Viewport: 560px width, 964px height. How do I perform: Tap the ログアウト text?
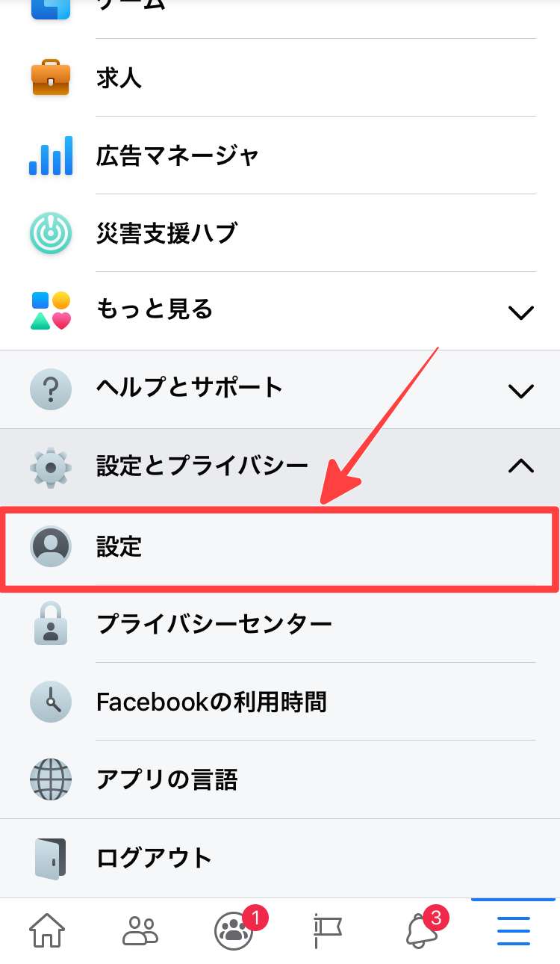pos(155,858)
